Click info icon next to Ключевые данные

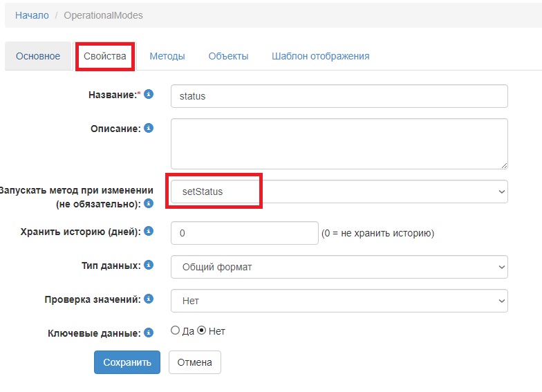click(x=149, y=333)
